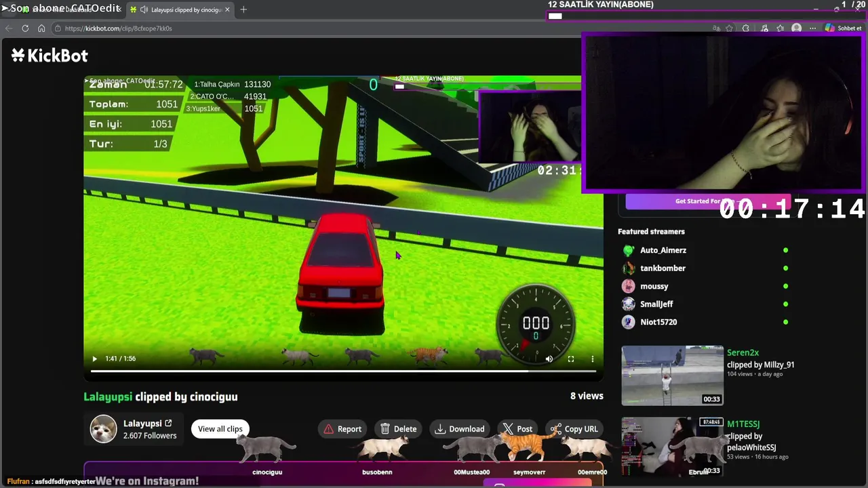
Task: Click the green Lalayupsi name in clip title
Action: [x=108, y=397]
